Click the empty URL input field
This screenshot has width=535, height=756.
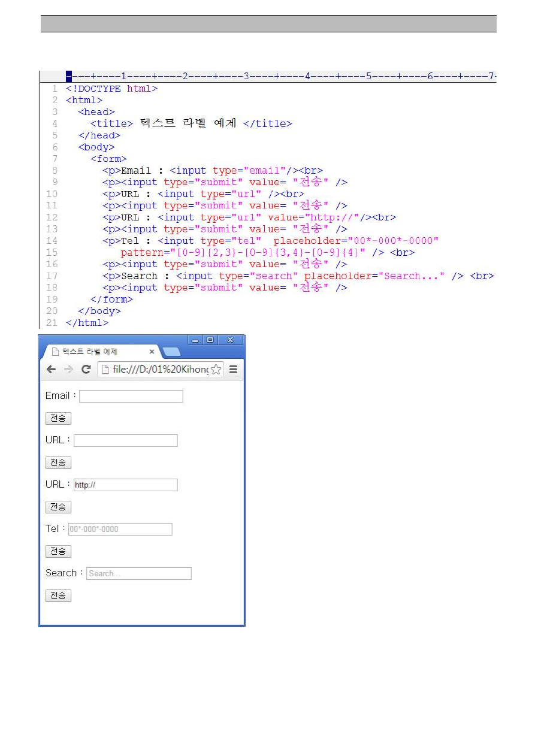coord(125,441)
